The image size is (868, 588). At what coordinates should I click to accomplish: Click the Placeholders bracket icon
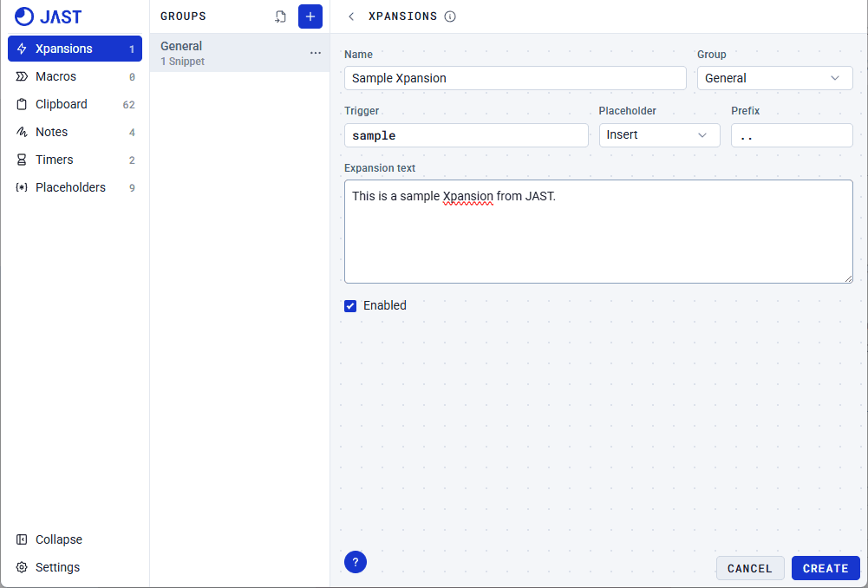coord(22,187)
